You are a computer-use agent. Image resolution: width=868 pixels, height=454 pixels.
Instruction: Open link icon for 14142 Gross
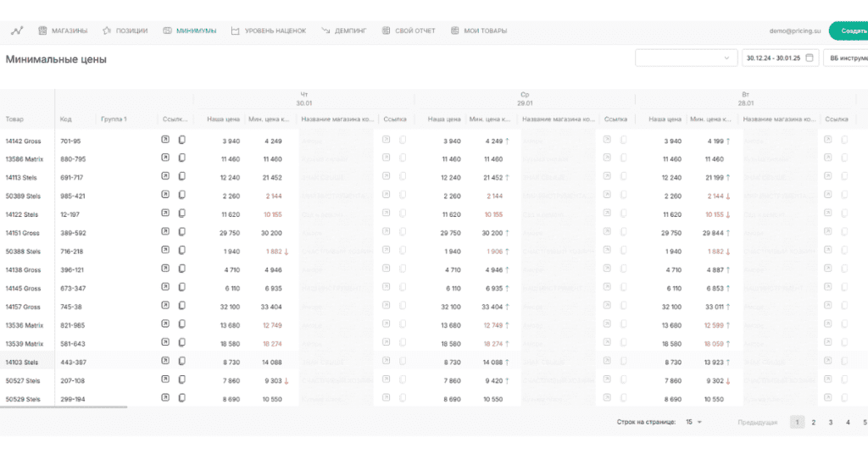pyautogui.click(x=165, y=140)
